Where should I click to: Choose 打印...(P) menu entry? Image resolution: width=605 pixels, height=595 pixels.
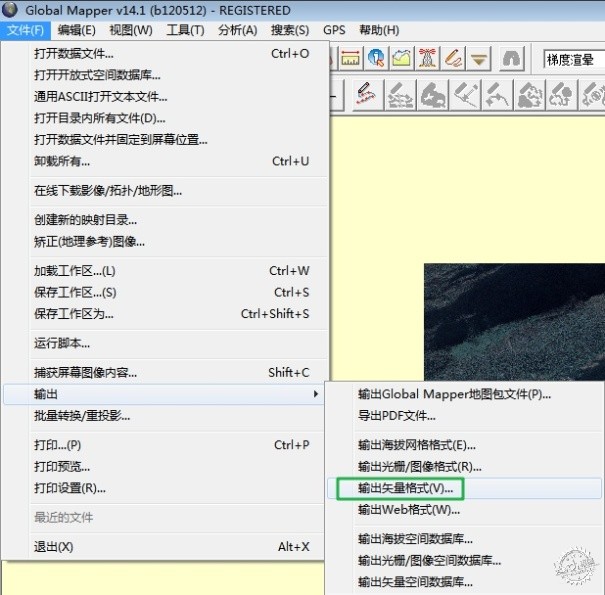(x=165, y=445)
